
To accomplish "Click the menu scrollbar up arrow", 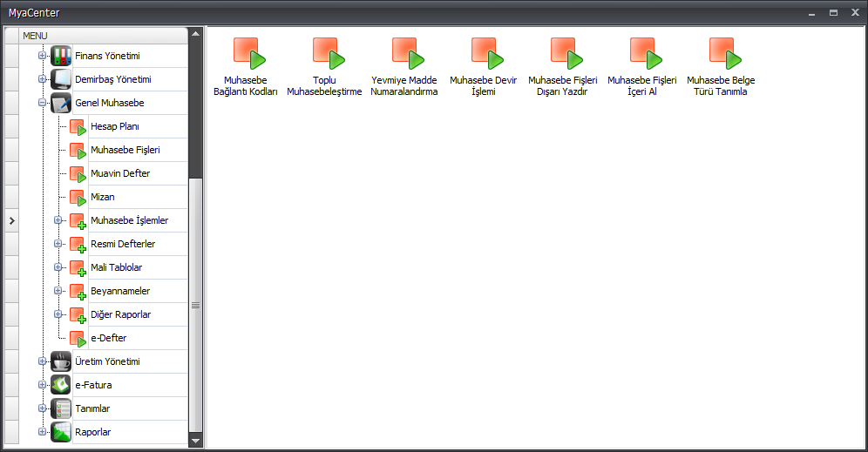I will point(195,34).
